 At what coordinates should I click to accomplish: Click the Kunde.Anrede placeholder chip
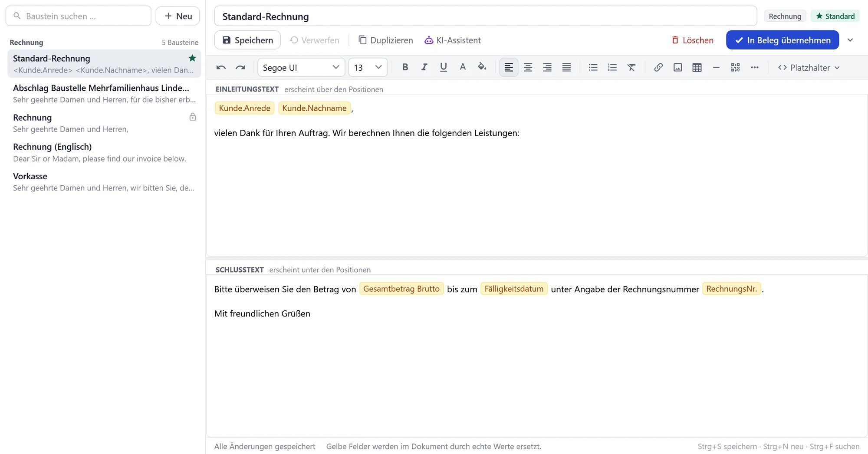pyautogui.click(x=245, y=108)
